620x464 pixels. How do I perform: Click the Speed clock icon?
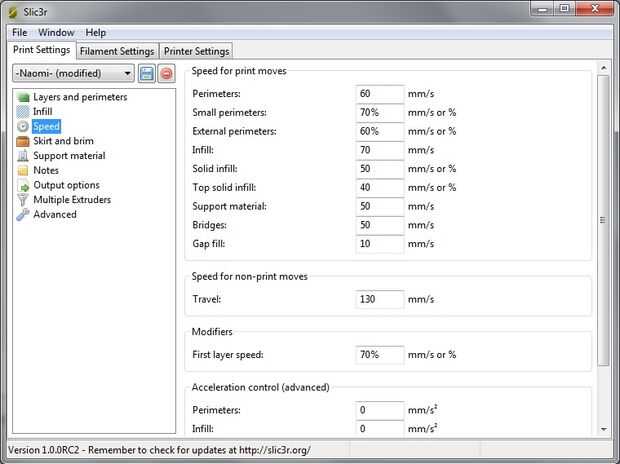click(23, 126)
